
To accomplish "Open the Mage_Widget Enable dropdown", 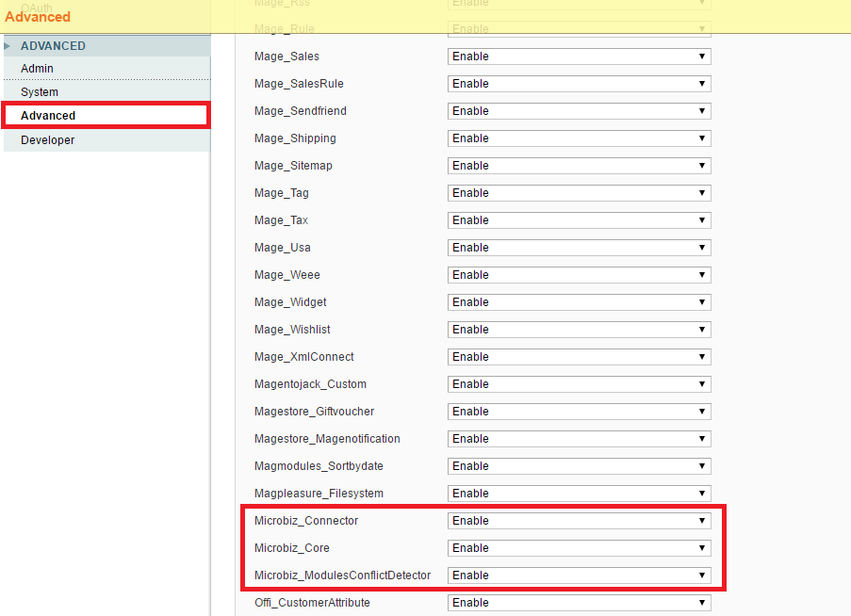I will point(579,302).
